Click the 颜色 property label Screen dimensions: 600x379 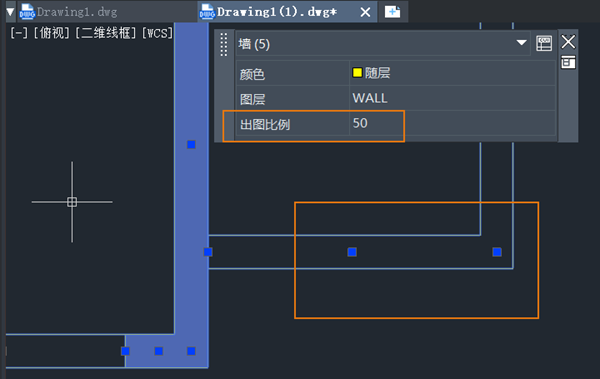pyautogui.click(x=252, y=74)
